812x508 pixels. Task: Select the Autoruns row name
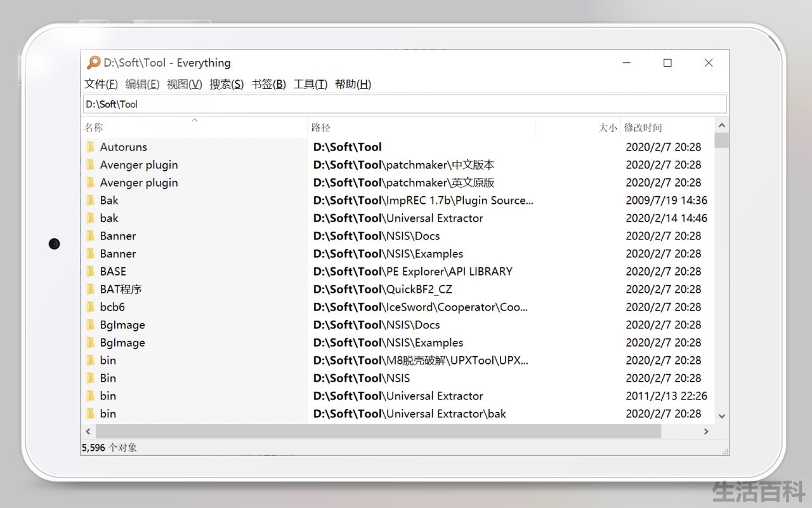pos(123,147)
